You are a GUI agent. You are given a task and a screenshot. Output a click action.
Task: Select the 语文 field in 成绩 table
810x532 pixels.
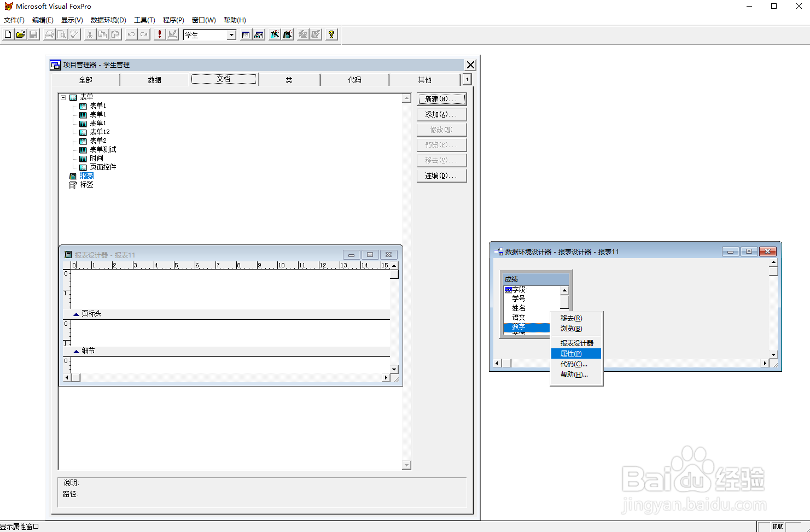(518, 317)
